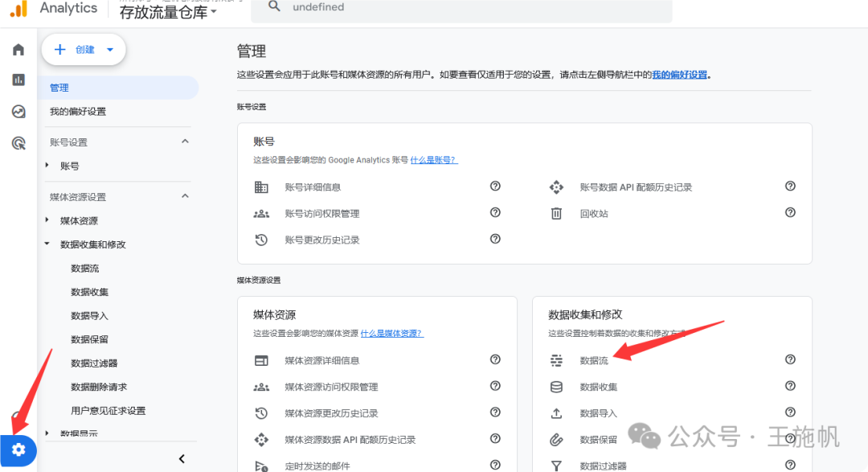Open 数据删除请求 in the sidebar tree
The width and height of the screenshot is (868, 472).
tap(99, 387)
